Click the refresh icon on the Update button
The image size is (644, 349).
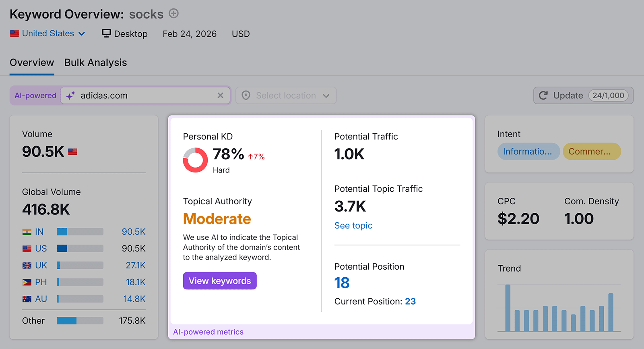[543, 96]
